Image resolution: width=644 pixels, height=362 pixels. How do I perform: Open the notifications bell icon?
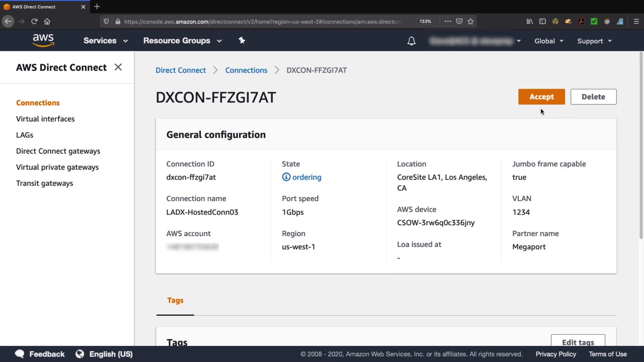[411, 41]
